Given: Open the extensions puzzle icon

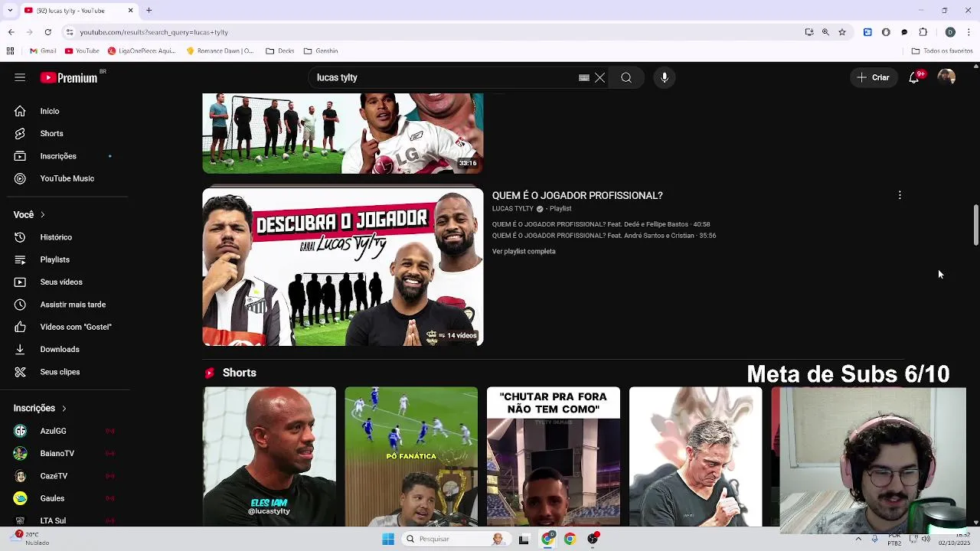Looking at the screenshot, I should coord(923,32).
